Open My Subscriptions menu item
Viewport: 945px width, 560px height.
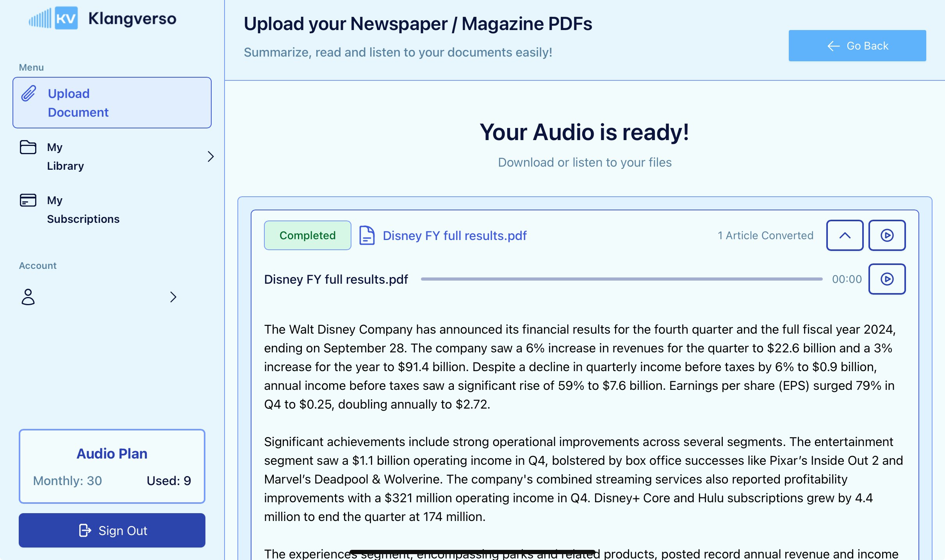(x=83, y=210)
